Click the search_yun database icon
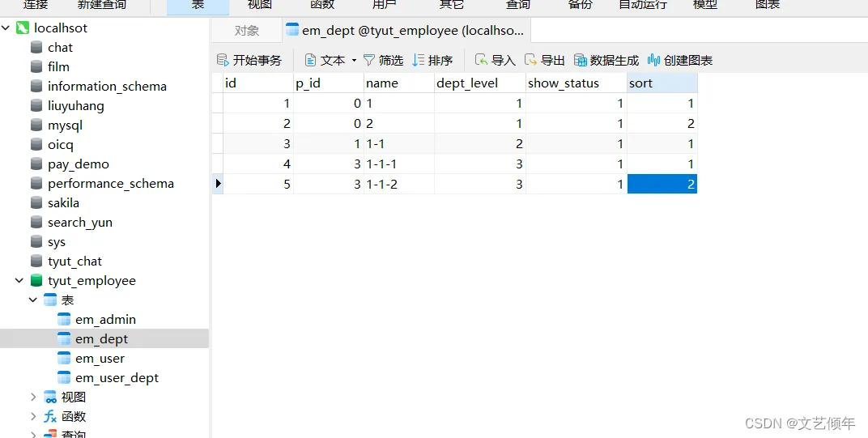Screen dimensions: 868x438 click(36, 222)
